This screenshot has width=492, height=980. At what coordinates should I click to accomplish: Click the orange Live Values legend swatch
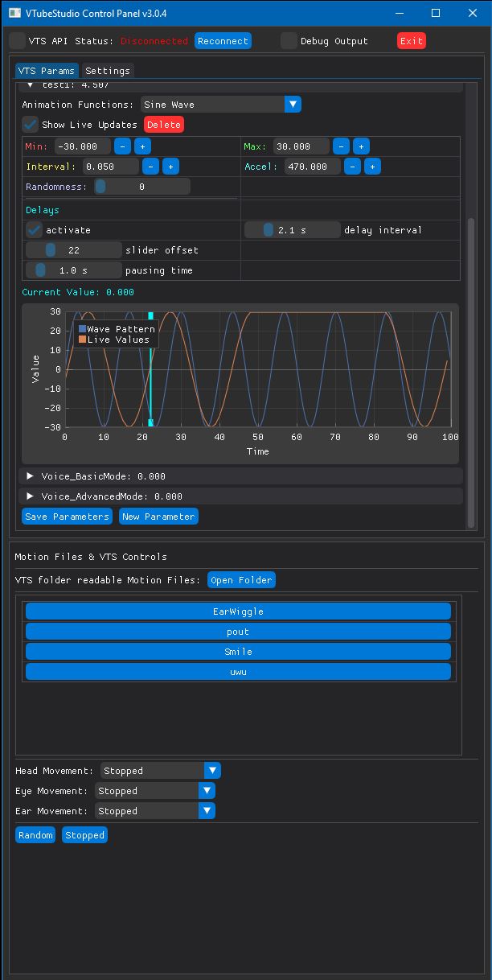tap(82, 340)
